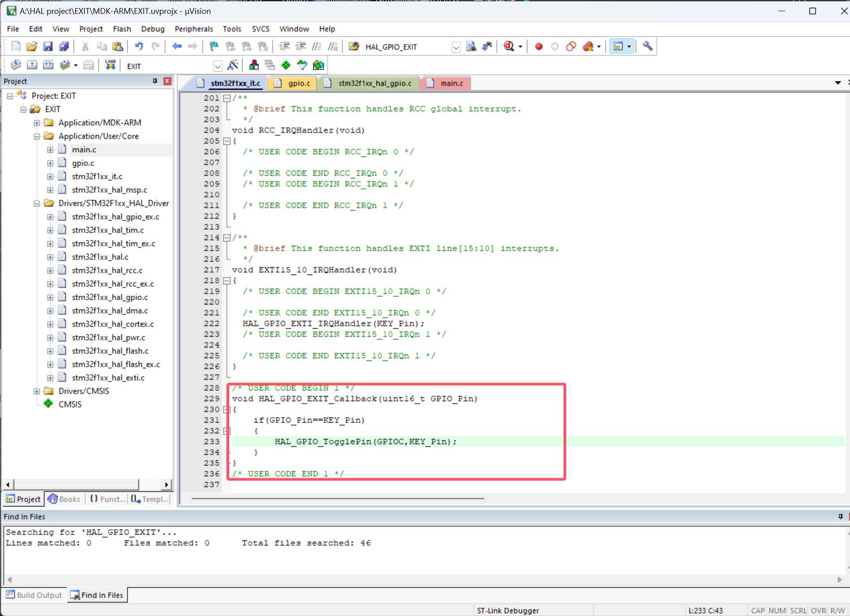Expand the Drivers/CMSIS folder
850x616 pixels.
(37, 391)
